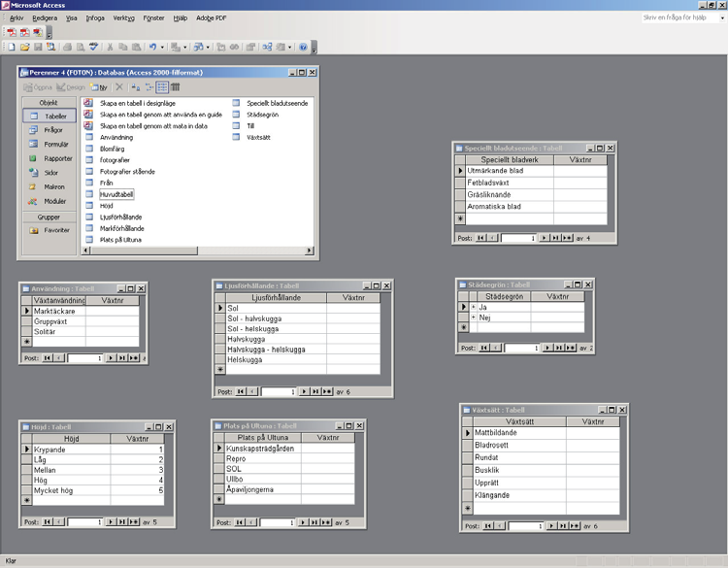Click the second Adobe PDF toolbar icon

point(24,32)
